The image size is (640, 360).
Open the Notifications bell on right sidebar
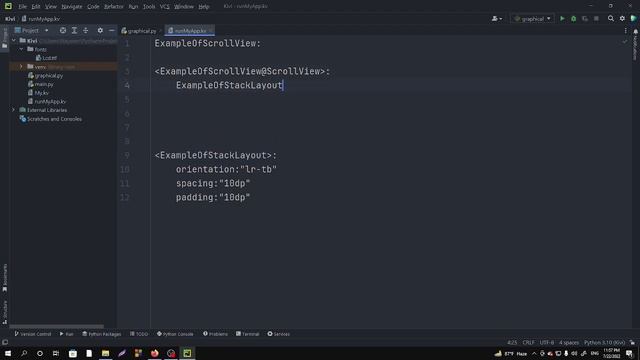(636, 32)
